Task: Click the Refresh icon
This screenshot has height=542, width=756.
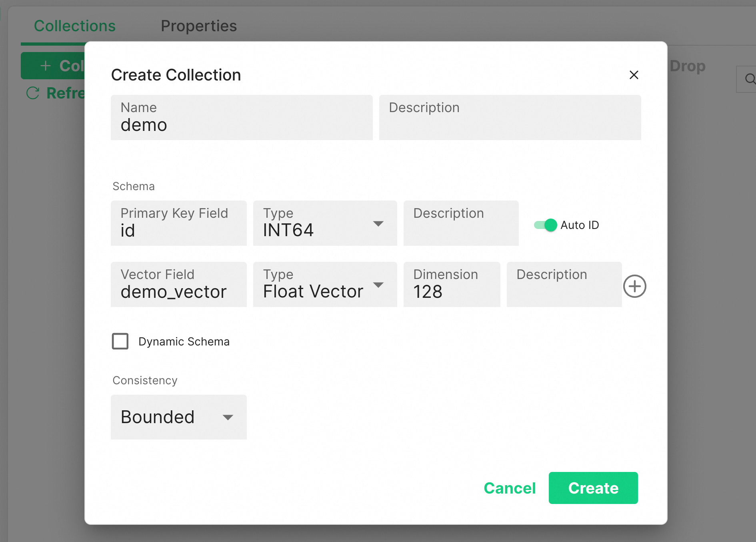Action: [33, 93]
